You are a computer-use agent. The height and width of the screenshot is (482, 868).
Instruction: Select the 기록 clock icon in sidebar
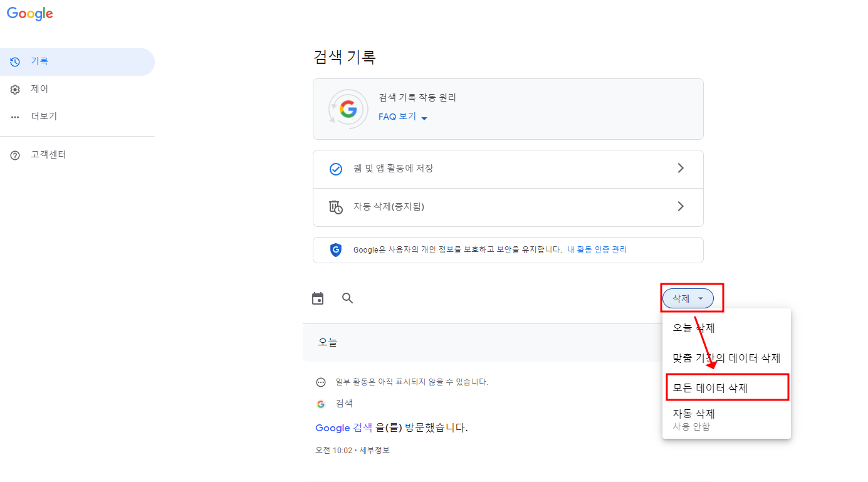(x=14, y=61)
